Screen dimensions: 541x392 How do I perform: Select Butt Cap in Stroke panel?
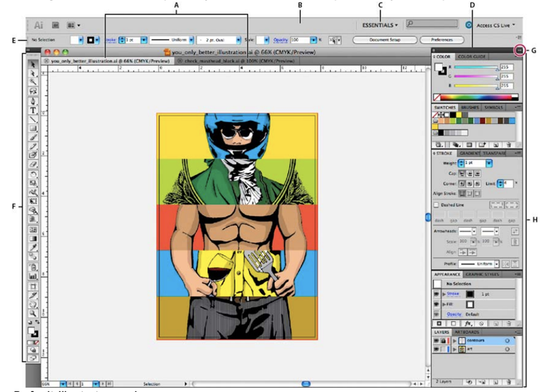[462, 174]
